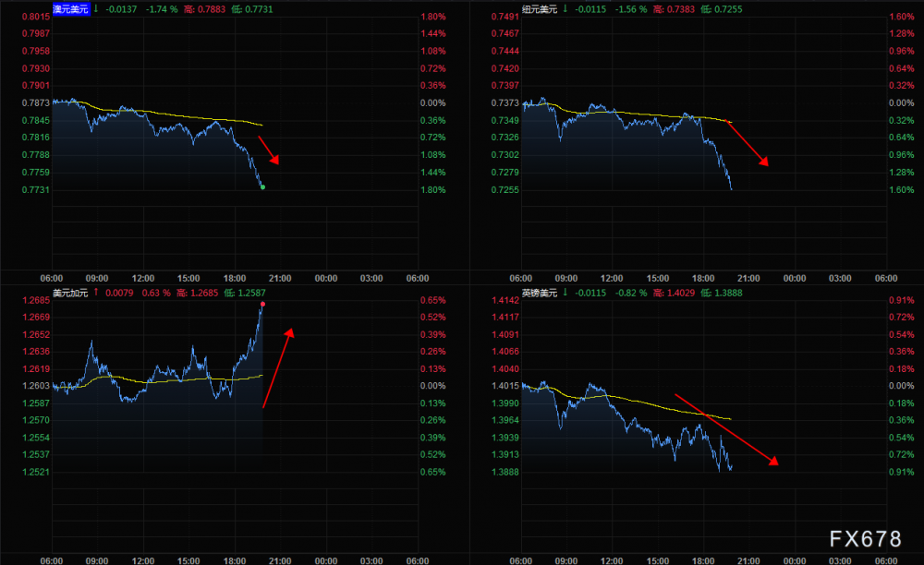Image resolution: width=924 pixels, height=565 pixels.
Task: Click the 1.4015 price axis label
Action: point(505,386)
